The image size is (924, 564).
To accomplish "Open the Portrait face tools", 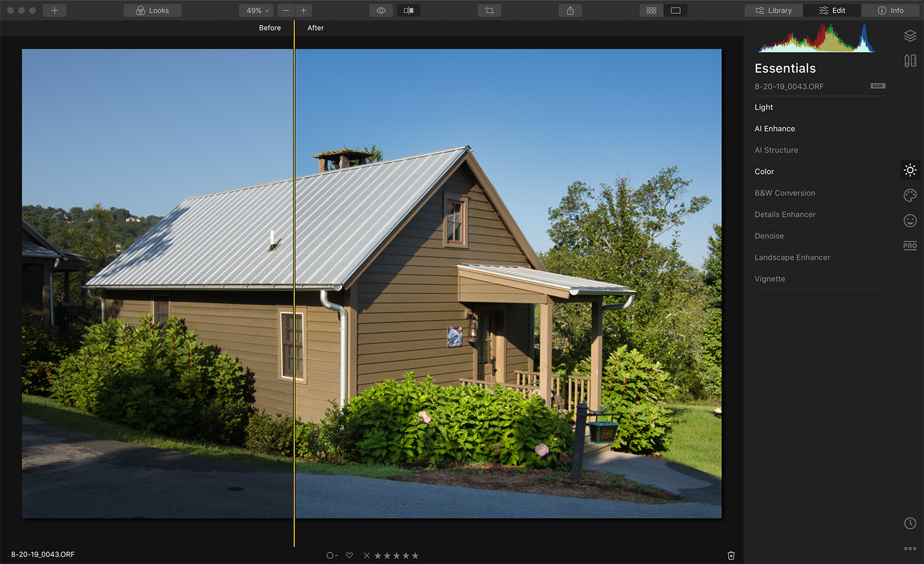I will pyautogui.click(x=910, y=221).
